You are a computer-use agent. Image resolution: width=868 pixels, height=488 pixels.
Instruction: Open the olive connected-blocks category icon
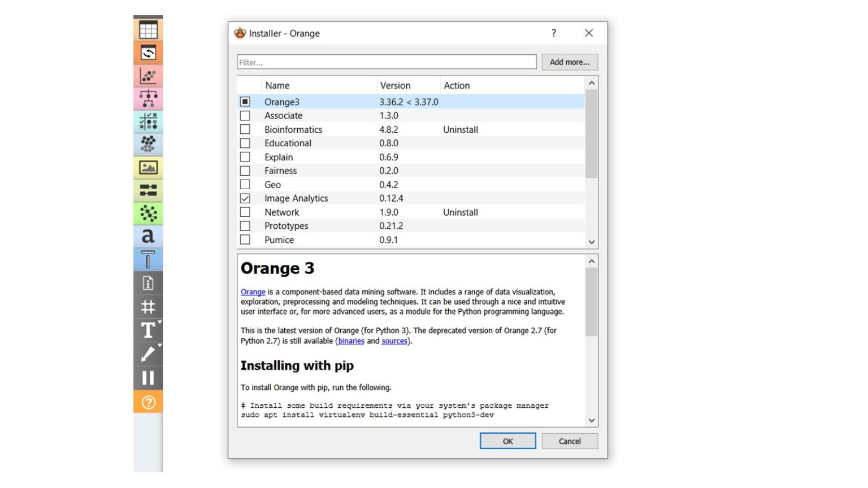(x=148, y=190)
